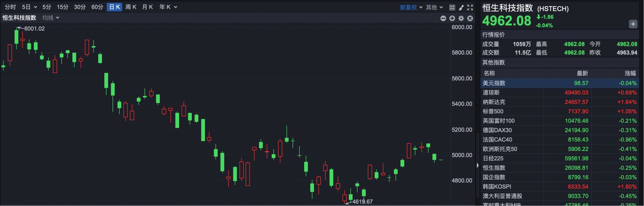The width and height of the screenshot is (644, 206).
Task: Select the 日经225 row
Action: pyautogui.click(x=559, y=158)
